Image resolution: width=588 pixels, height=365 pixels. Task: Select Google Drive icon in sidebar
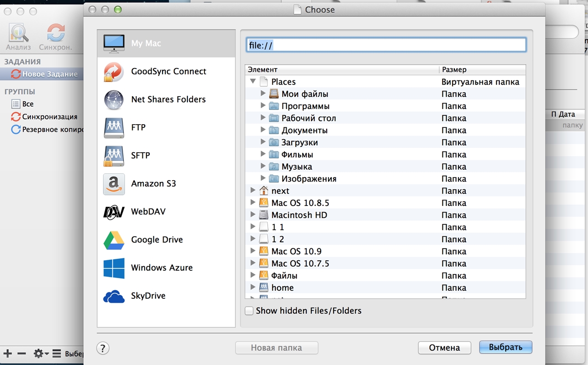(x=113, y=240)
